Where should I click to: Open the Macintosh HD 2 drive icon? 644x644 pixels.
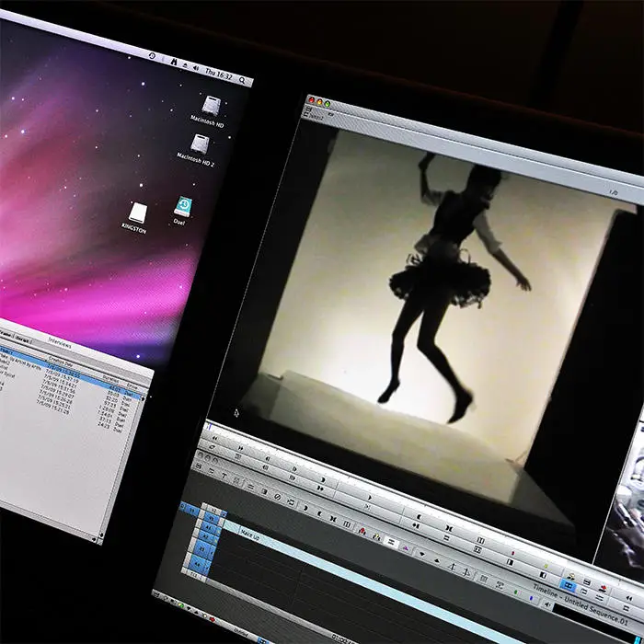point(201,144)
